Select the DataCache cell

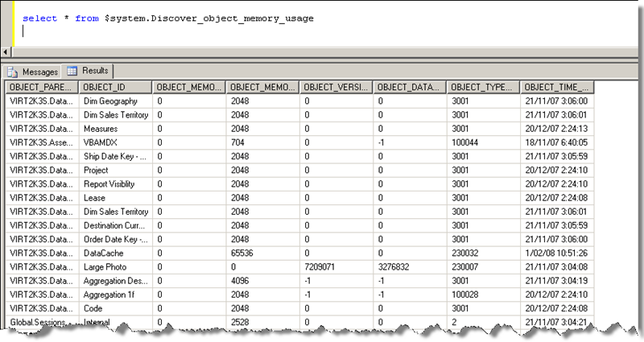(115, 253)
